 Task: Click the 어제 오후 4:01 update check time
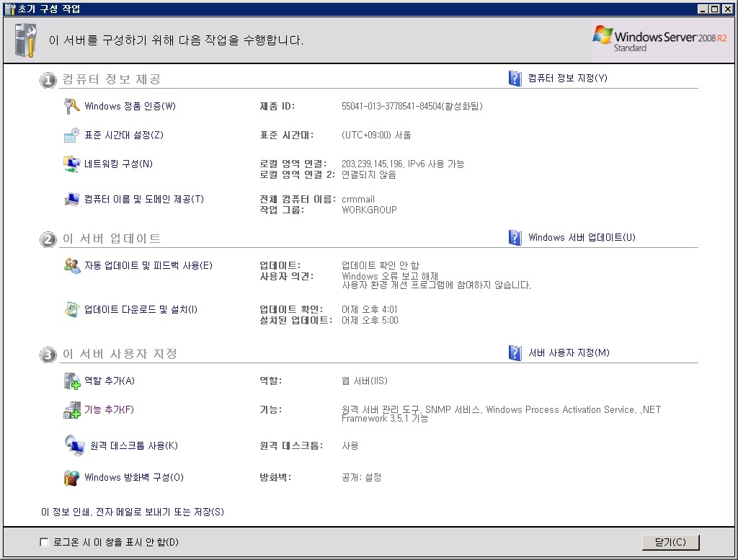click(x=370, y=310)
